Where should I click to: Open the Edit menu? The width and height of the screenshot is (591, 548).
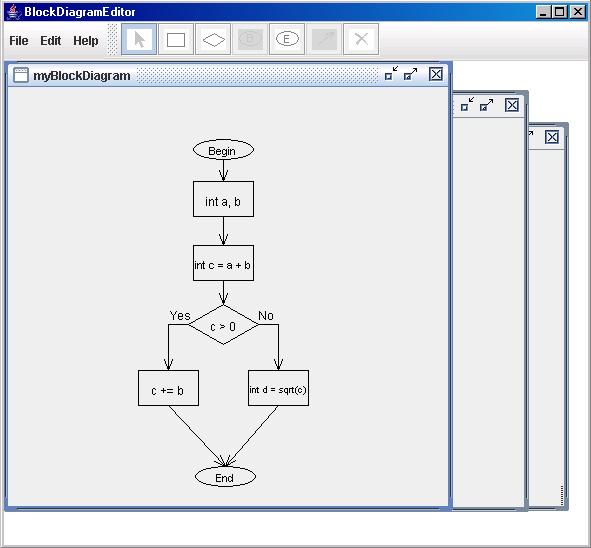click(51, 41)
